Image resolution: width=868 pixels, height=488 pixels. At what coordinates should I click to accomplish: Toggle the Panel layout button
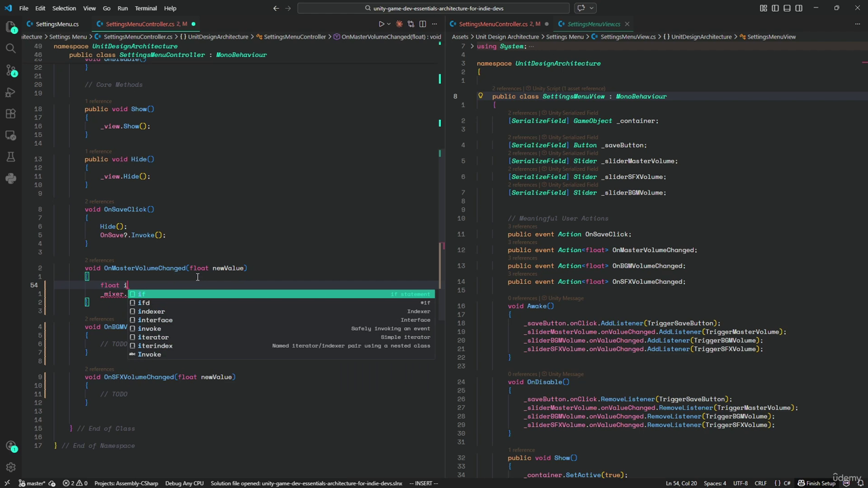coord(787,8)
